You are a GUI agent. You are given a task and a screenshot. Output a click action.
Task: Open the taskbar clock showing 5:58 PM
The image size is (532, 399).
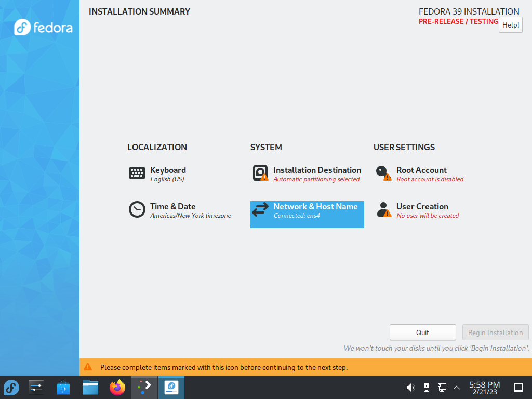485,388
